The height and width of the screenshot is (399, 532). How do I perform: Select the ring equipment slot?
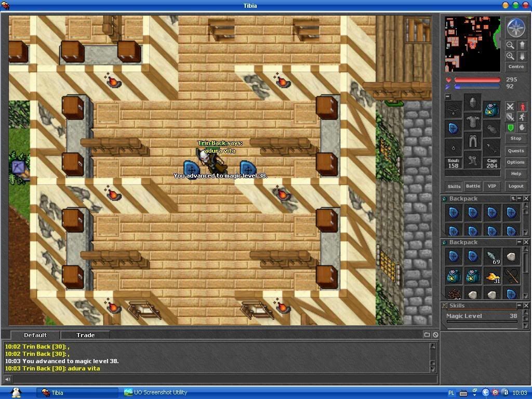pos(454,148)
